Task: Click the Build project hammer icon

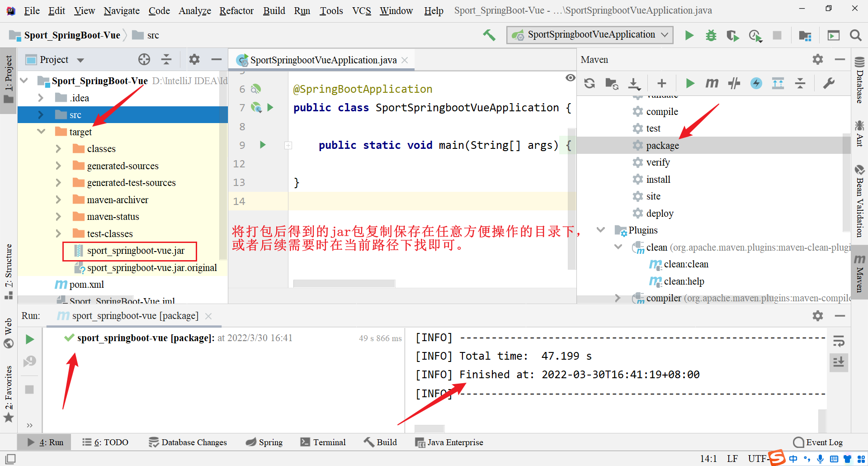Action: [x=489, y=35]
